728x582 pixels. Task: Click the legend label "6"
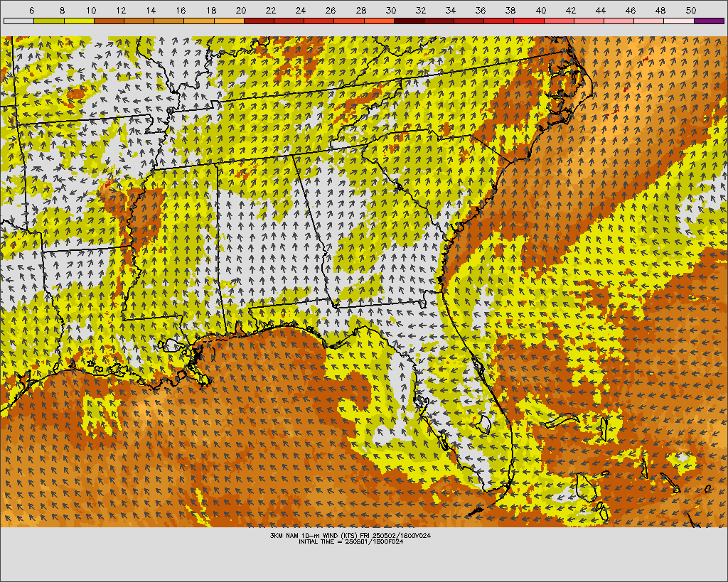click(x=31, y=10)
